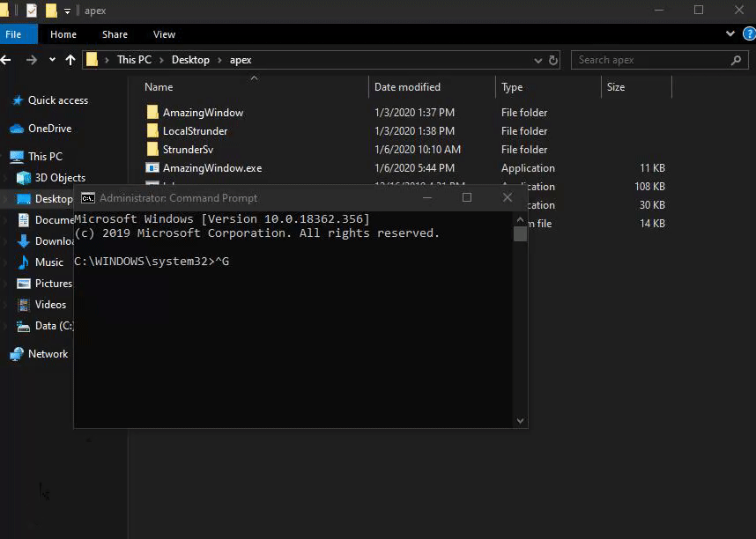Click Desktop in the address breadcrumb

[x=190, y=60]
